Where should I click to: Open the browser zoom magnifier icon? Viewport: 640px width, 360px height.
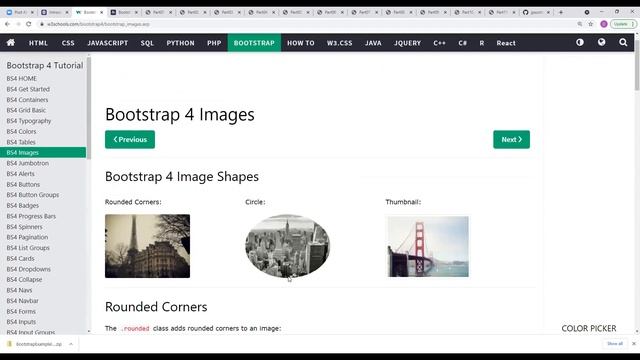click(x=580, y=24)
